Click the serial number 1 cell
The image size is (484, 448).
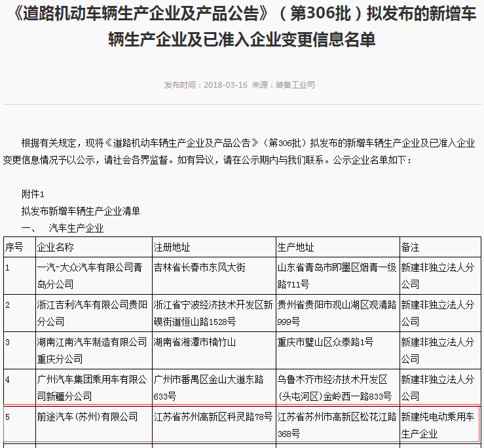click(x=20, y=276)
